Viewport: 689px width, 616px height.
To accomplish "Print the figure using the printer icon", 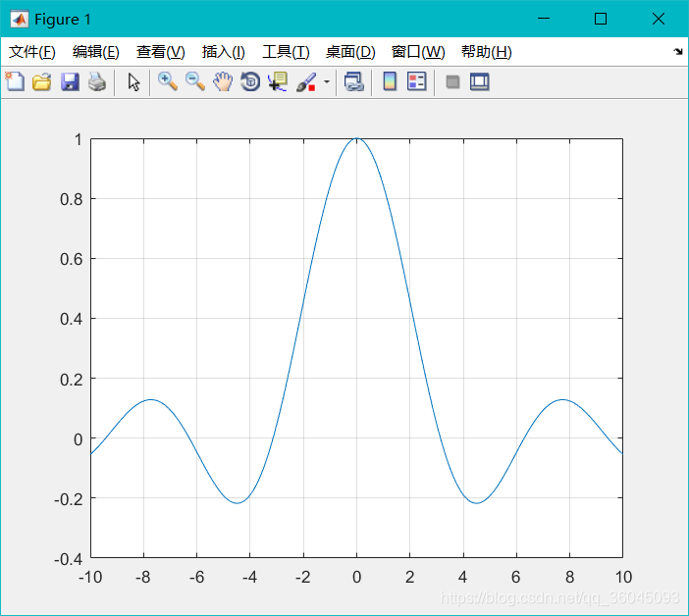I will click(96, 82).
